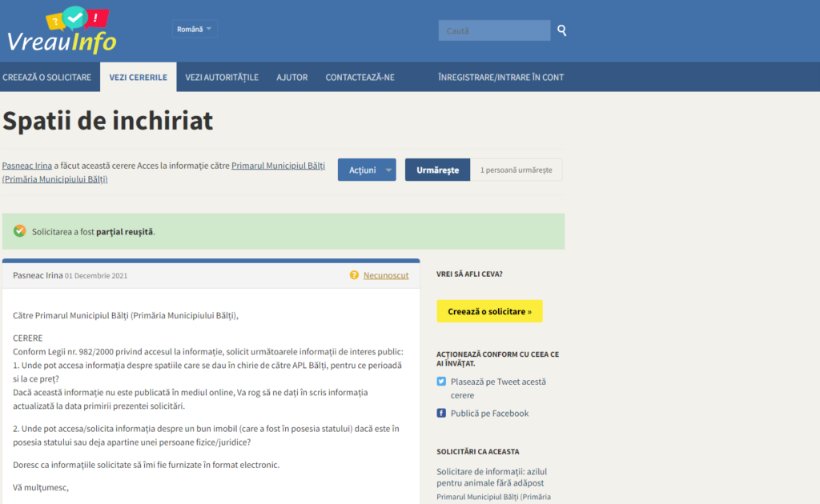Viewport: 820px width, 504px height.
Task: Click the Spatii de inchiriat heading
Action: tap(108, 121)
